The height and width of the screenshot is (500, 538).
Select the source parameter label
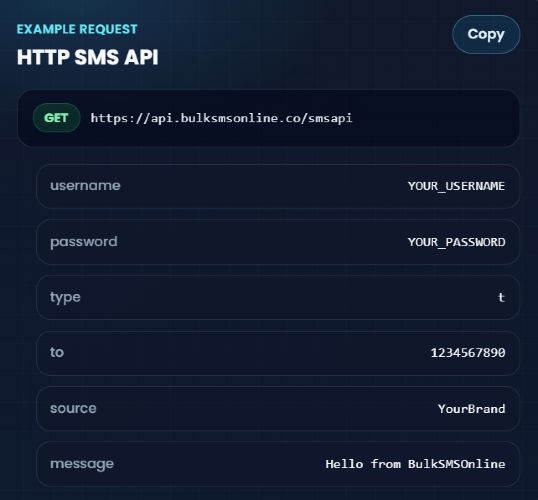73,408
